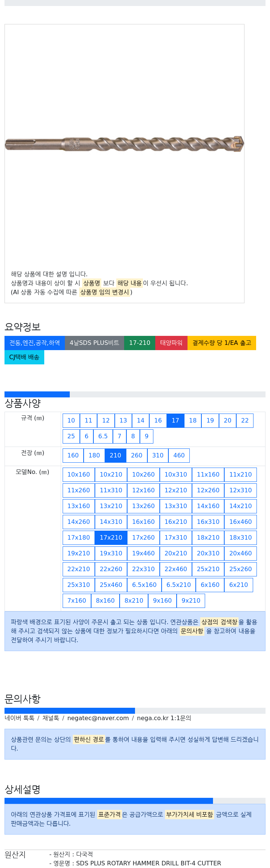Select the currently active size 17
The image size is (270, 868).
[175, 421]
